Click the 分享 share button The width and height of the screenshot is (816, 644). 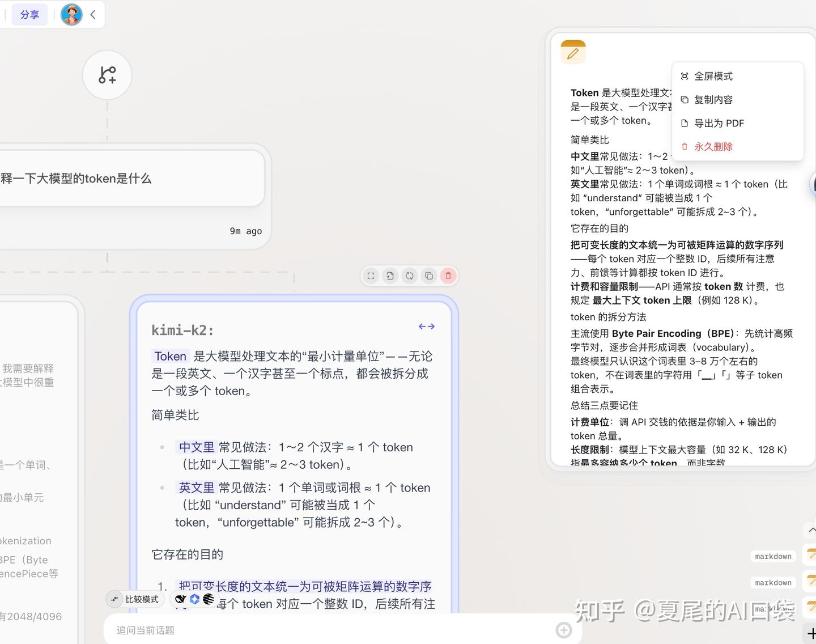30,14
